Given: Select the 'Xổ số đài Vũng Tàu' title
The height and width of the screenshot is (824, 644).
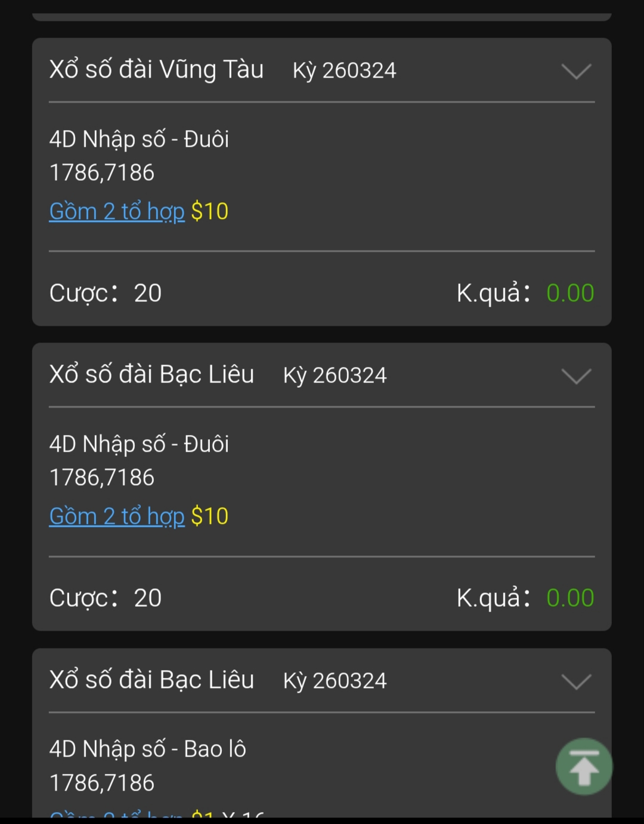Looking at the screenshot, I should coord(156,69).
